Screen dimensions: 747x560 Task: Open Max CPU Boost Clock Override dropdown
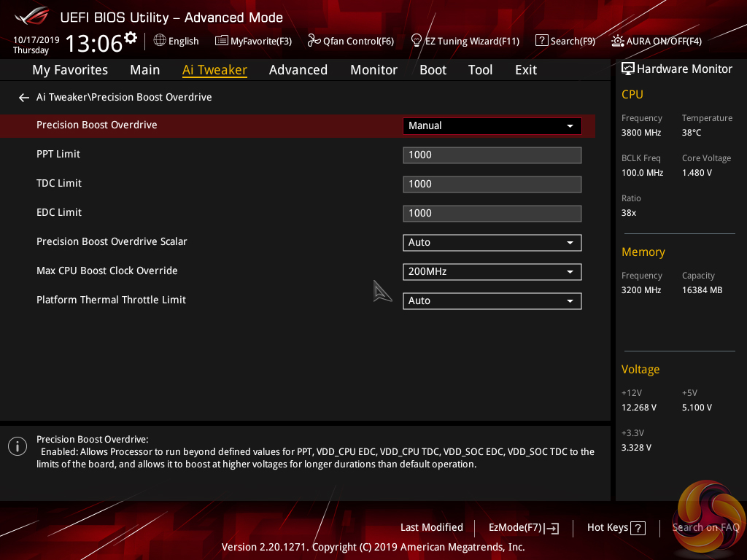[x=492, y=272]
